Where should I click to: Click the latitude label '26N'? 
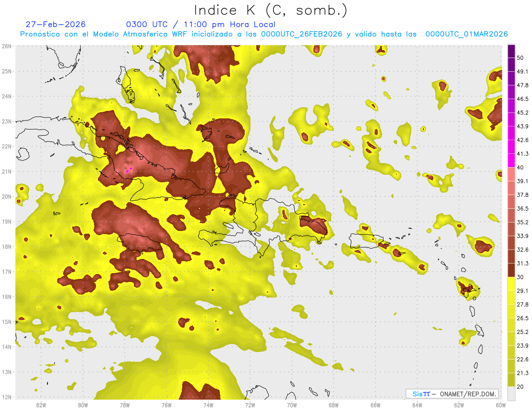[7, 46]
